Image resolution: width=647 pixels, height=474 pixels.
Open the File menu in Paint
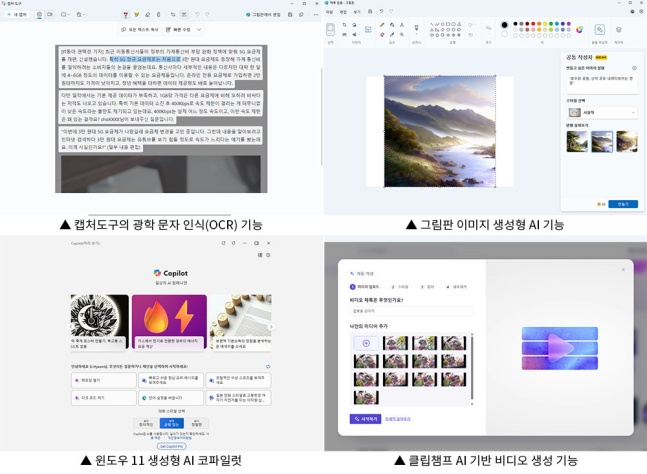coord(329,12)
